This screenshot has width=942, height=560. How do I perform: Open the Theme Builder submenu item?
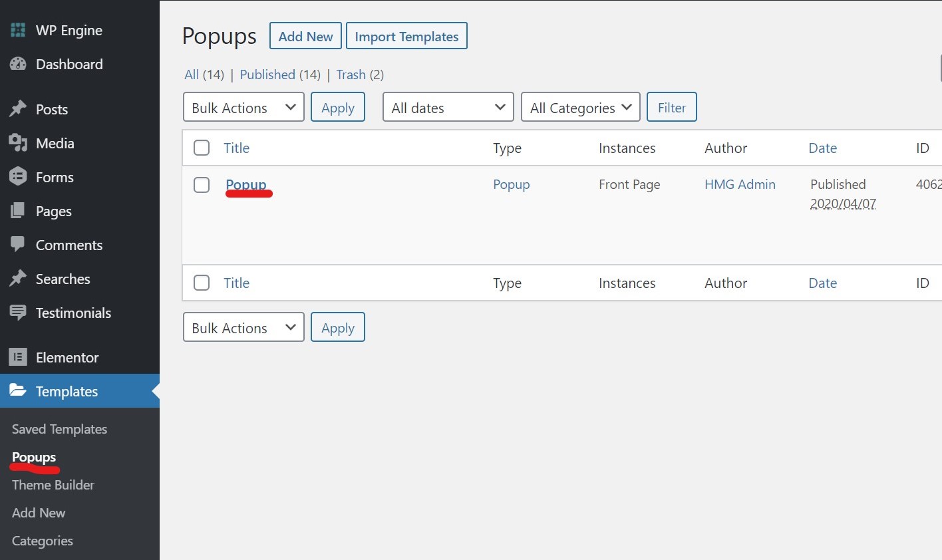click(53, 485)
